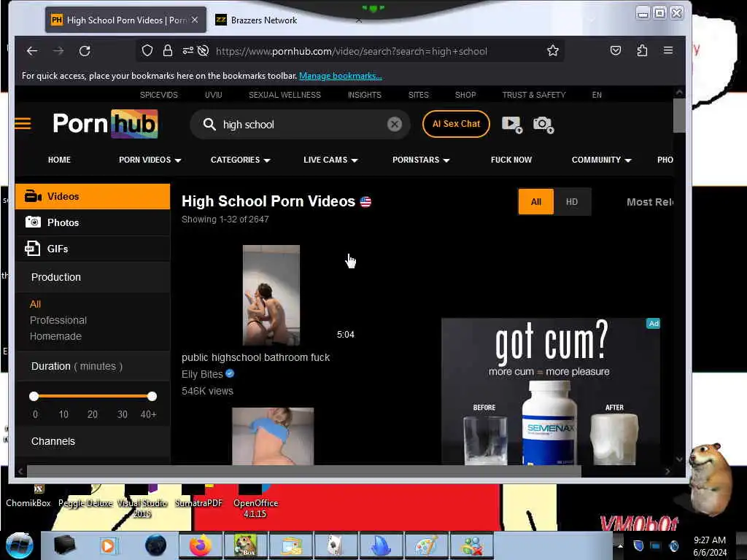The height and width of the screenshot is (560, 747).
Task: Click the padlock site security icon
Action: [168, 50]
